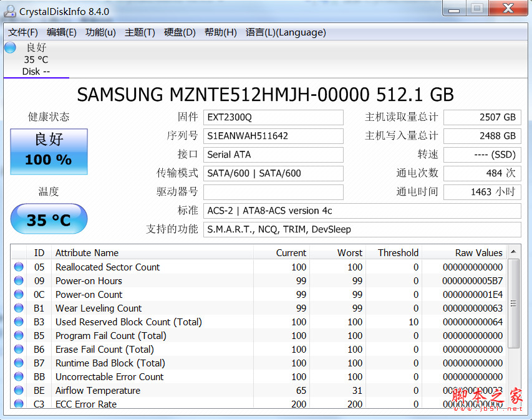Click the status orb for Power-on Count

19,294
